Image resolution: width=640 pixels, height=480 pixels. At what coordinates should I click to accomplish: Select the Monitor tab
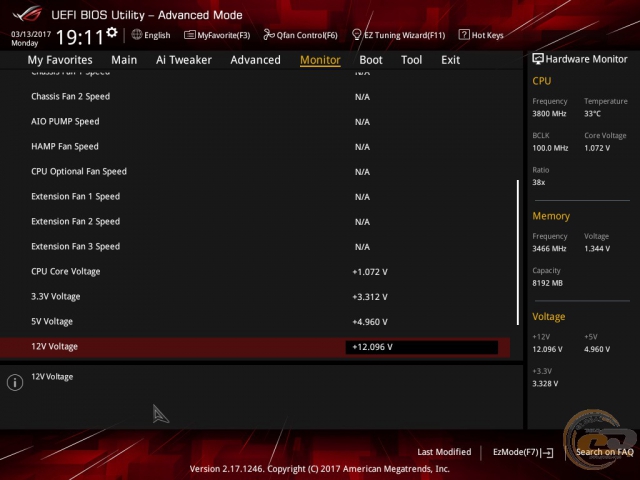pos(320,60)
